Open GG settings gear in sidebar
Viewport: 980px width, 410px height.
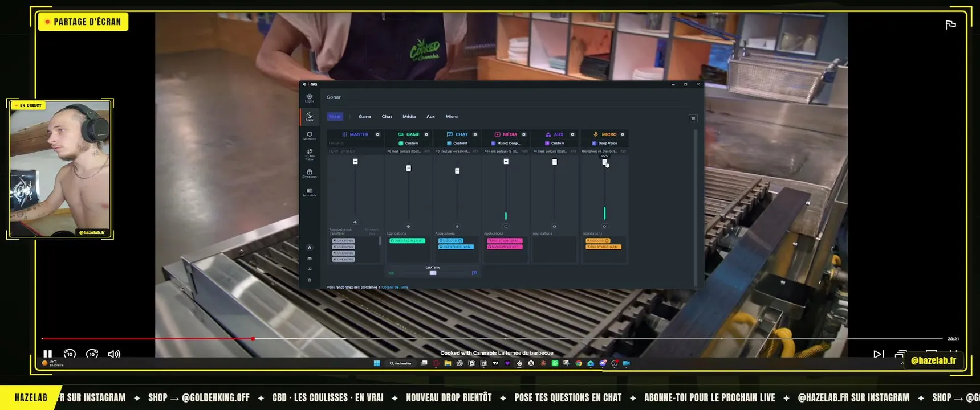click(310, 280)
